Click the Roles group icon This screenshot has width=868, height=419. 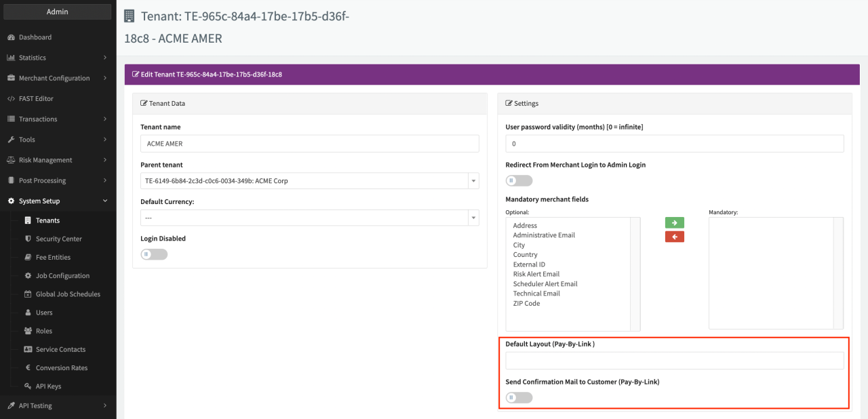[x=28, y=331]
